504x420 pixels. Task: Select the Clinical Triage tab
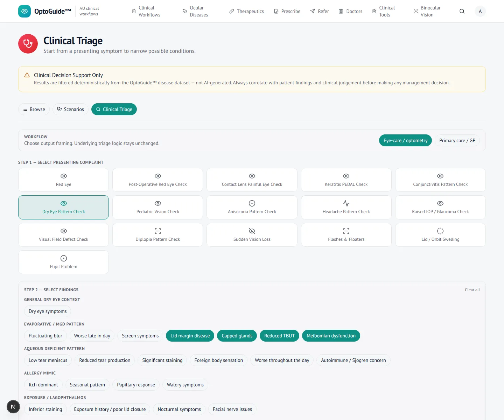click(114, 109)
